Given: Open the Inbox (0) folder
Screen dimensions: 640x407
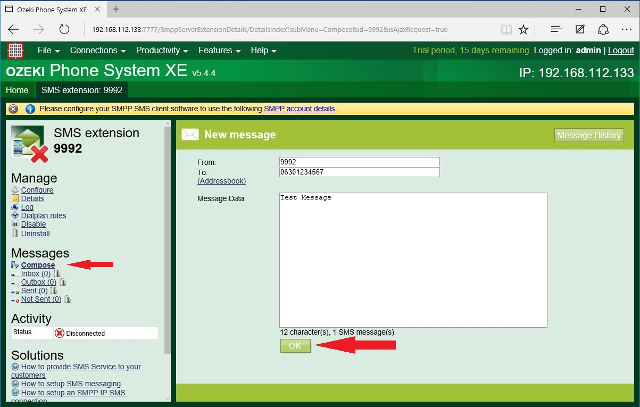Looking at the screenshot, I should (36, 274).
